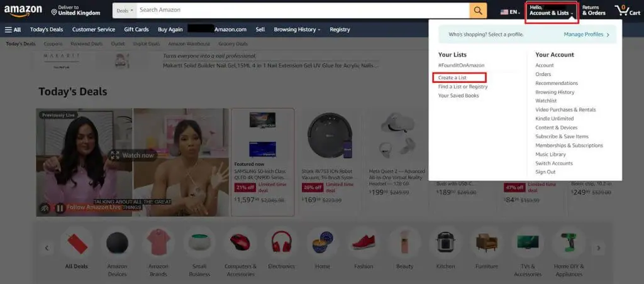Click the orange search magnifier button
644x284 pixels.
click(478, 11)
